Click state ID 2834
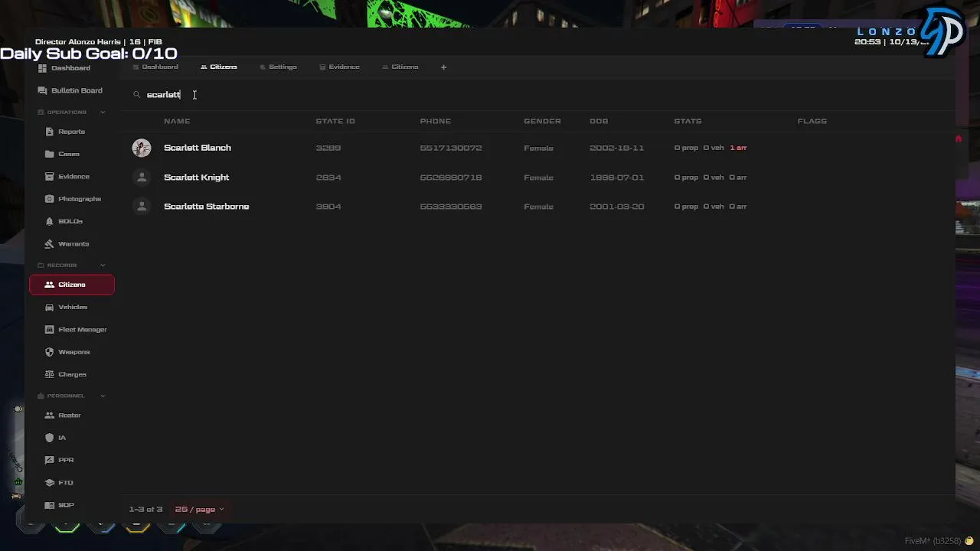980x551 pixels. 328,178
